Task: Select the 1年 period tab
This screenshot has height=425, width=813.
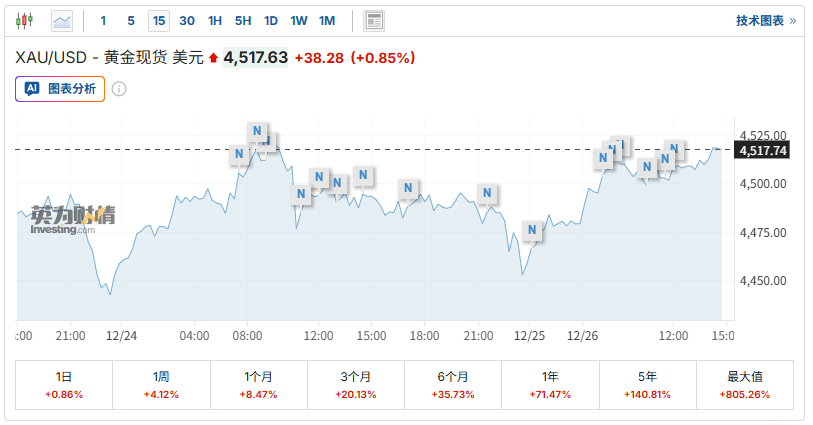Action: click(550, 386)
